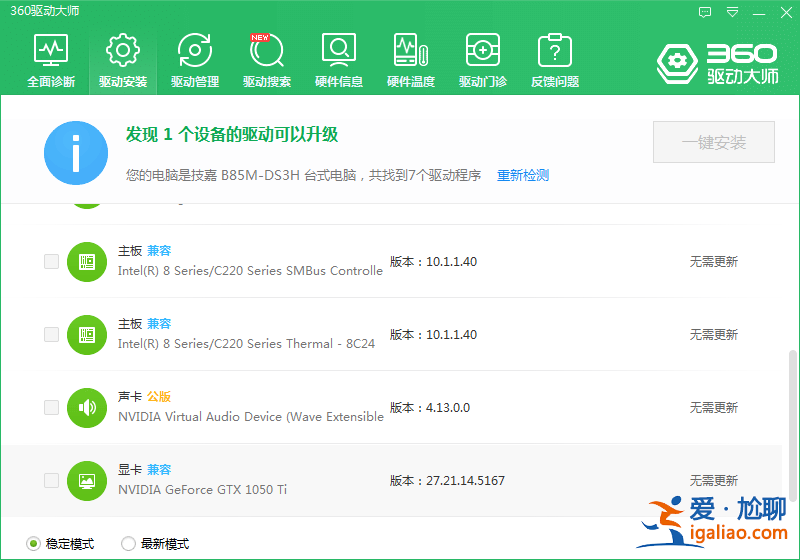Select Intel 8 Series Thermal 8C24 name
The height and width of the screenshot is (560, 800).
(x=246, y=344)
